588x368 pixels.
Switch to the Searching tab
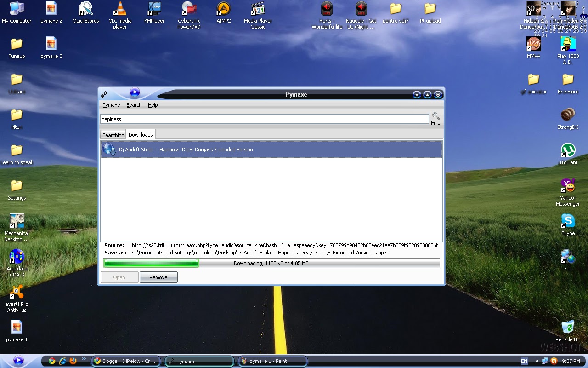pyautogui.click(x=113, y=135)
